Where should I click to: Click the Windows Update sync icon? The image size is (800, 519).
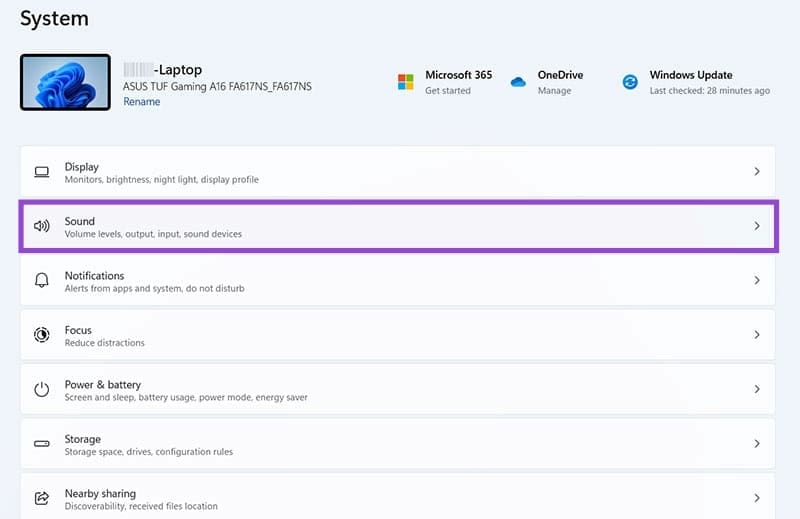[630, 82]
